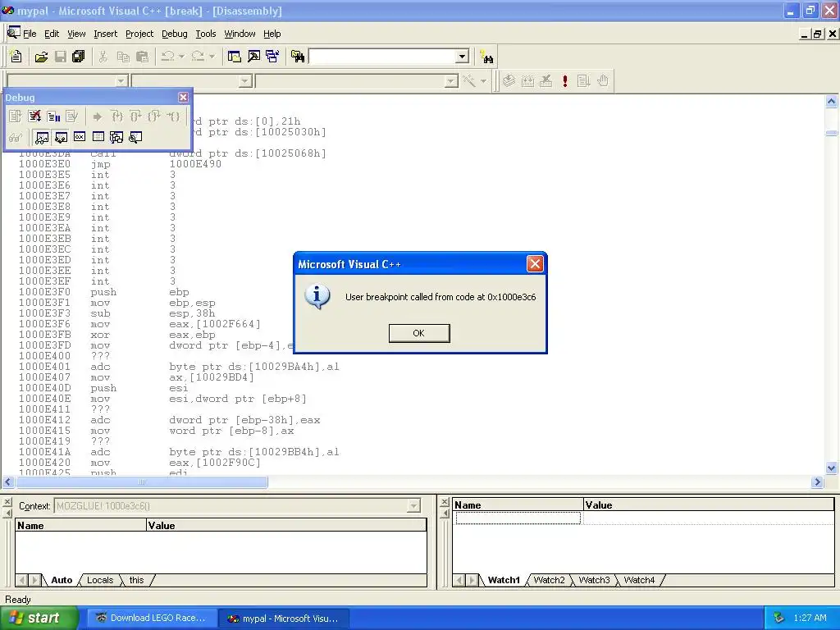
Task: Open the Project menu
Action: (x=139, y=34)
